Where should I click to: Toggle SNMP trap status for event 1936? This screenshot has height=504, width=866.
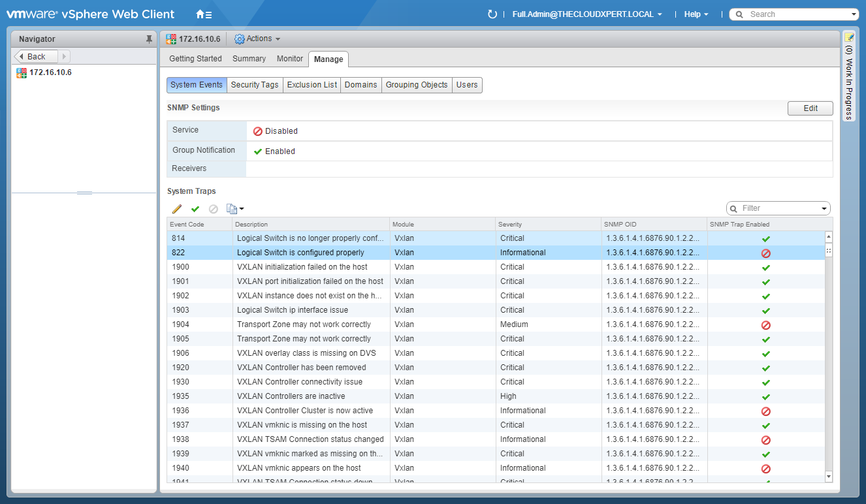pos(766,411)
